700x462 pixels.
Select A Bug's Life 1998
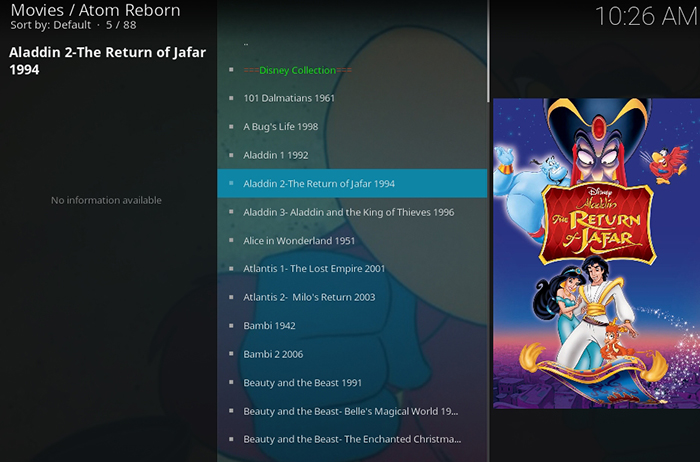click(352, 127)
